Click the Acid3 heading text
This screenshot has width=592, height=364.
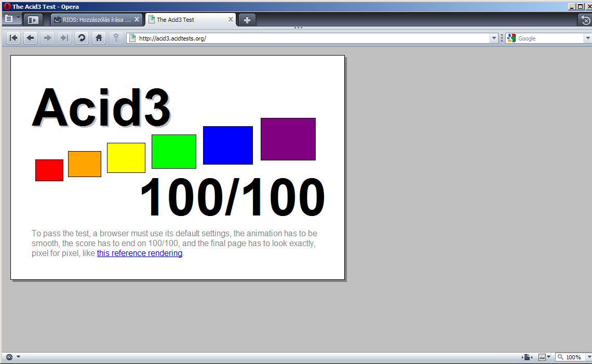pyautogui.click(x=102, y=107)
